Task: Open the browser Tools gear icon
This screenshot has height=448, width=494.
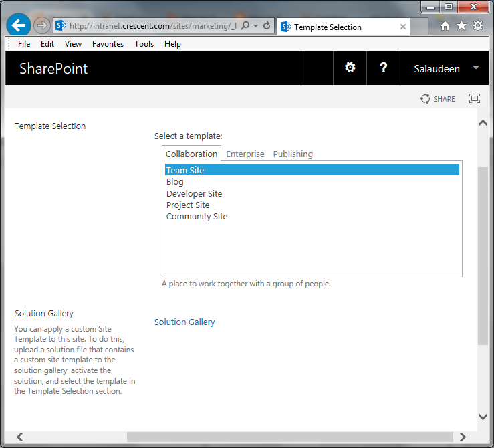Action: point(478,26)
